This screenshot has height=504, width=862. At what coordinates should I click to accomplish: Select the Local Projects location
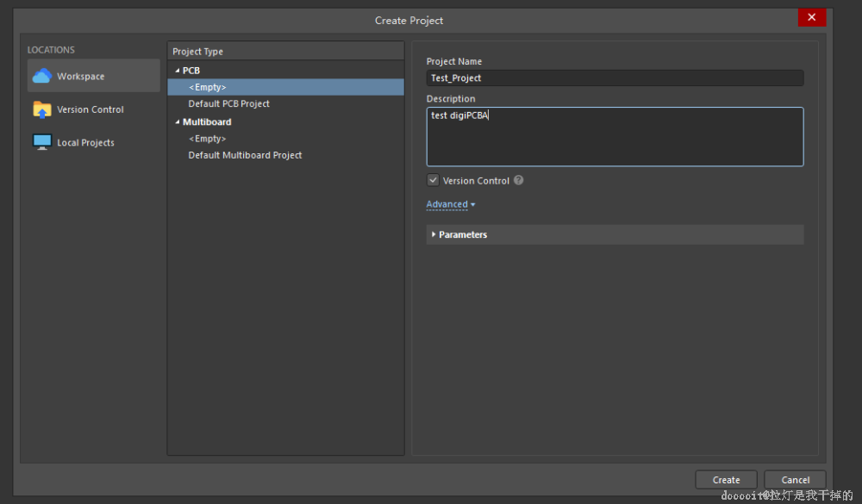click(85, 143)
